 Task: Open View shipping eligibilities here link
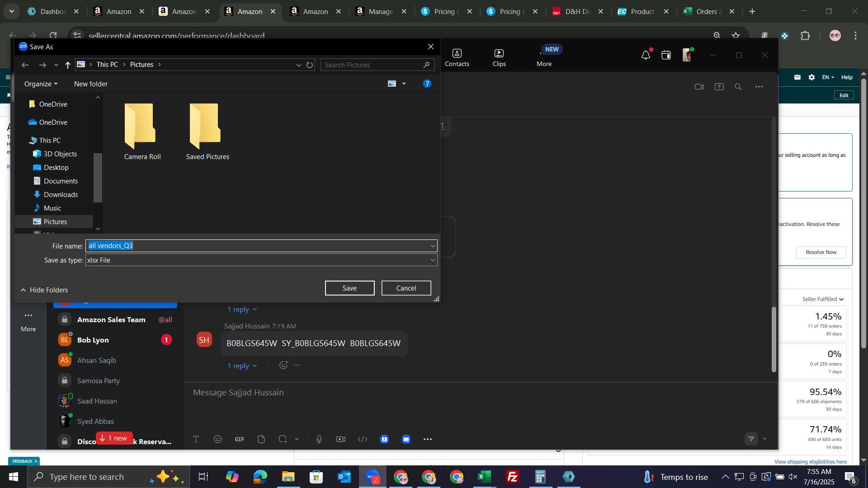(x=811, y=461)
